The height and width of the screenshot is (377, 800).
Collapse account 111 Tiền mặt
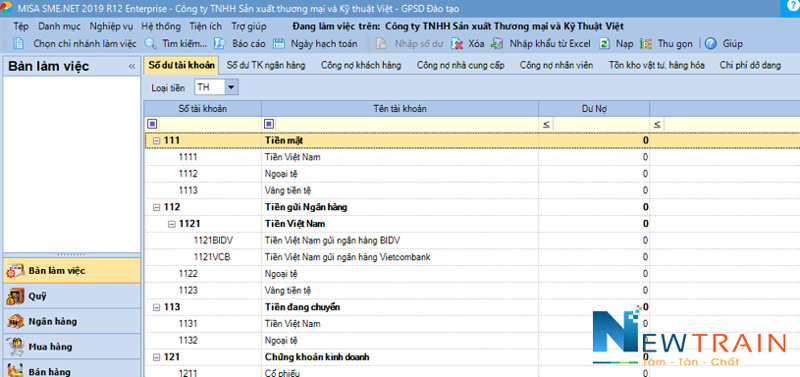click(157, 140)
